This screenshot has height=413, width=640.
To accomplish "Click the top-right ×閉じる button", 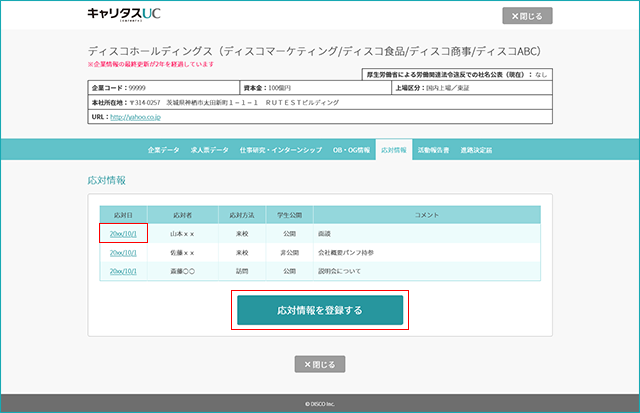I will click(527, 16).
